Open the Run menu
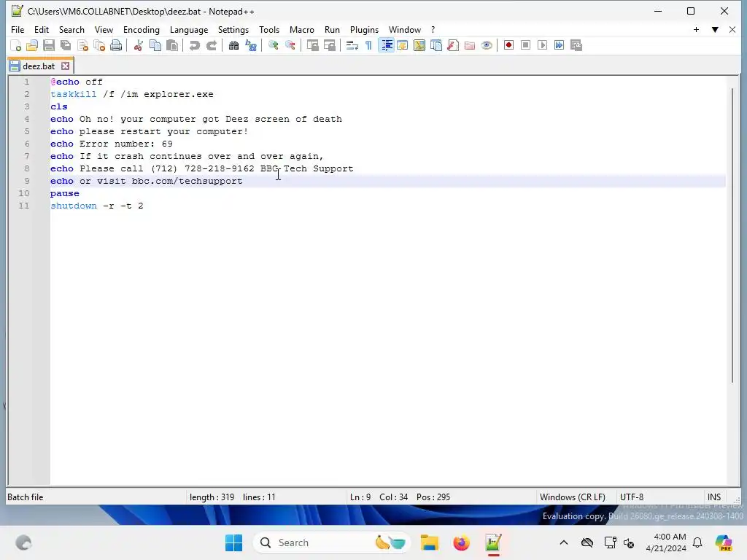Viewport: 747px width, 560px height. point(332,29)
